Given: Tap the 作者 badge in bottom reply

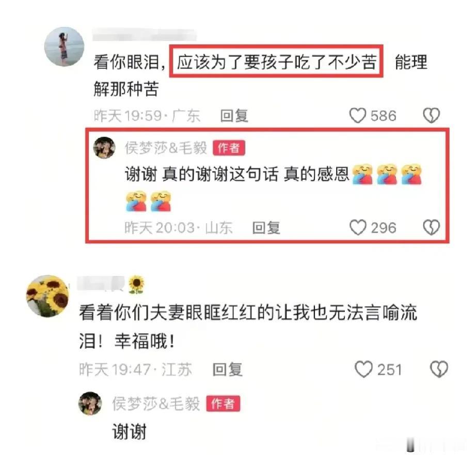Looking at the screenshot, I should coord(223,404).
